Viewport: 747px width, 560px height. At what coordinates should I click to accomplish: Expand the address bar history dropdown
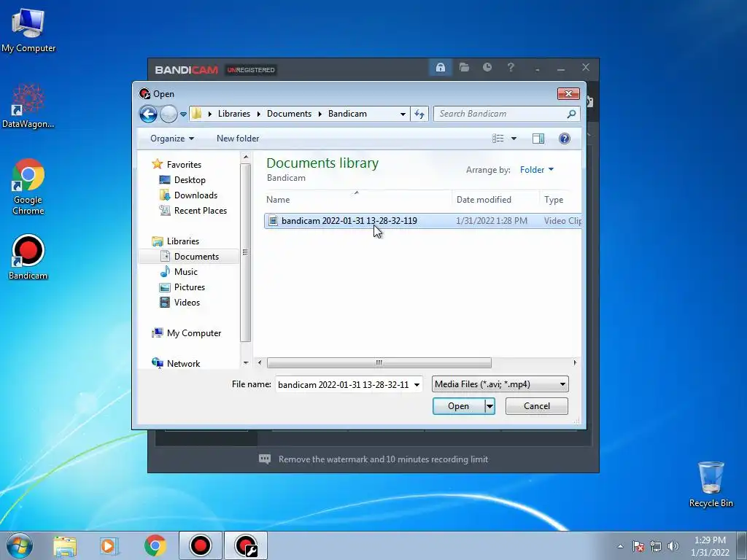pos(403,114)
